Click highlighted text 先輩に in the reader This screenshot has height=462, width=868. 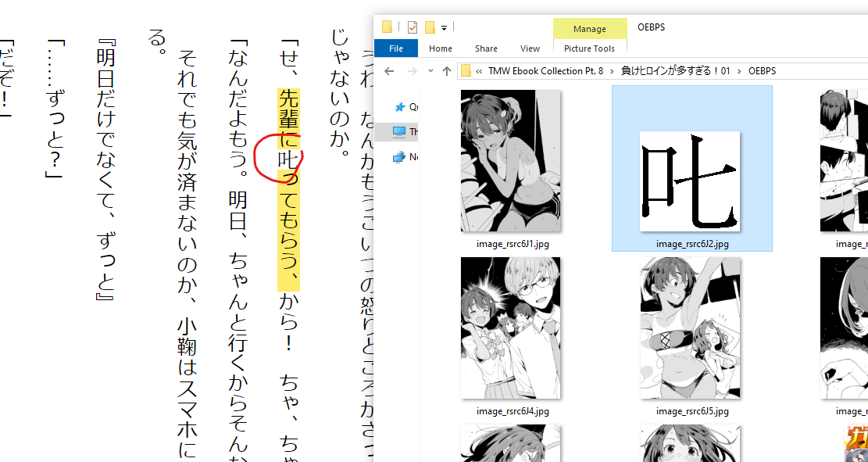coord(288,119)
